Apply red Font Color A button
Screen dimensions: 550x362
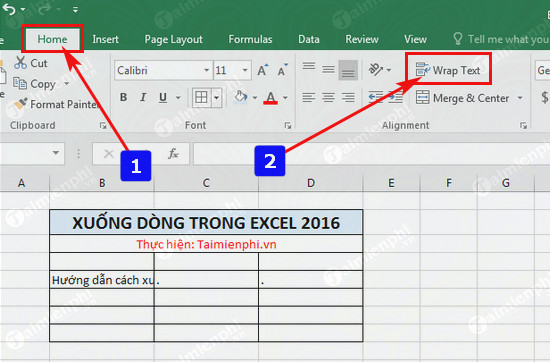click(271, 97)
